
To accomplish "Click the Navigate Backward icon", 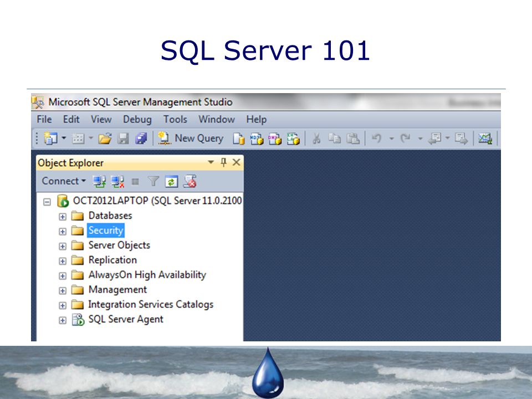I will tap(434, 139).
